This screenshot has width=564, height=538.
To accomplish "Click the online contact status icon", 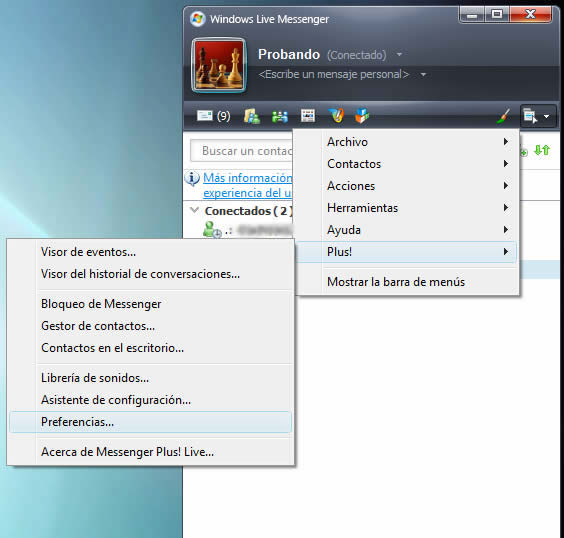I will coord(212,229).
